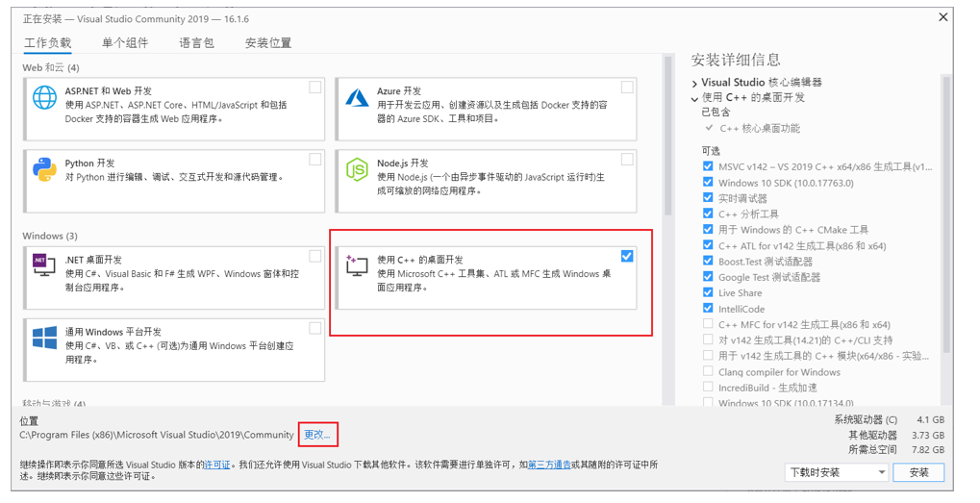Screen dimensions: 980x503
Task: Check Clang compiler for Windows option
Action: pyautogui.click(x=708, y=371)
